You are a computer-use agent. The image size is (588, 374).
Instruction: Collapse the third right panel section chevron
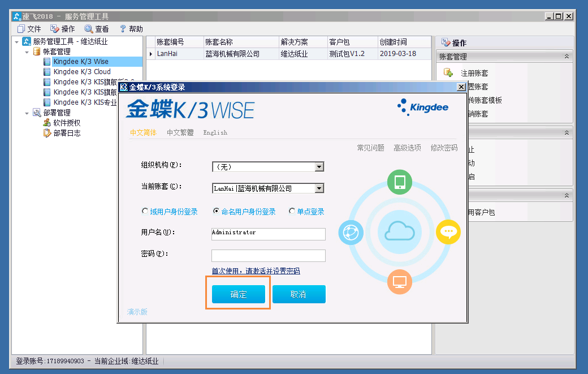click(x=567, y=195)
